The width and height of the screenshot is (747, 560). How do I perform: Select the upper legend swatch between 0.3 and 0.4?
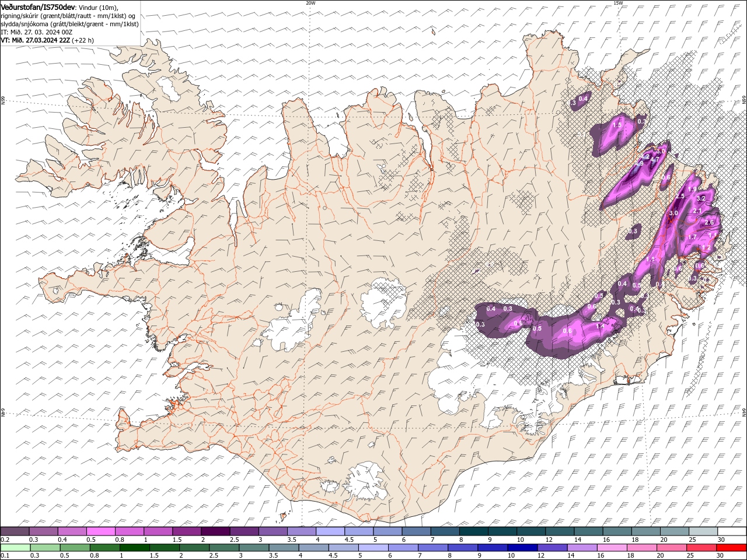click(44, 531)
